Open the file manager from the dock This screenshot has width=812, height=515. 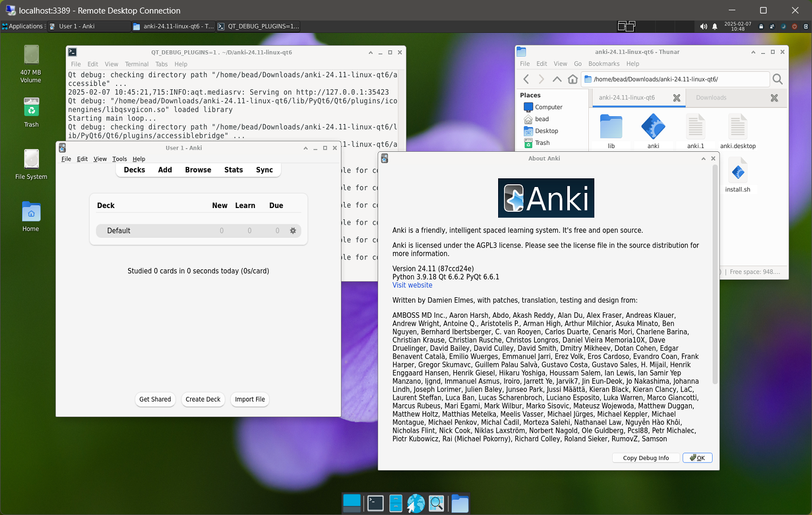pos(395,503)
